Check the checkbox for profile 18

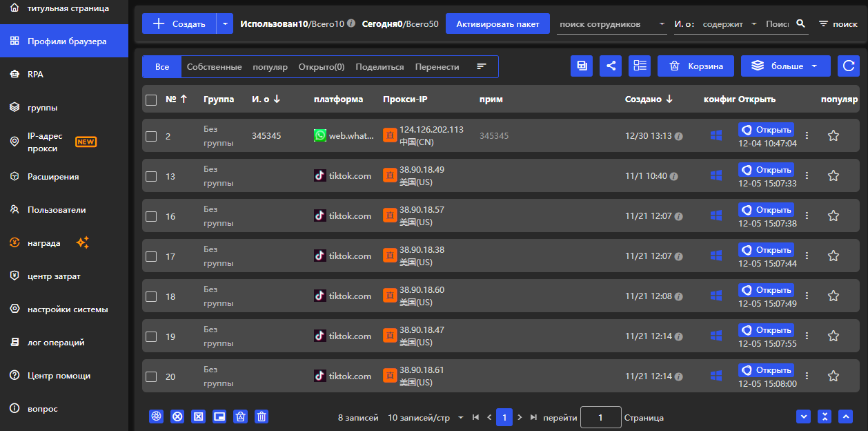coord(151,297)
